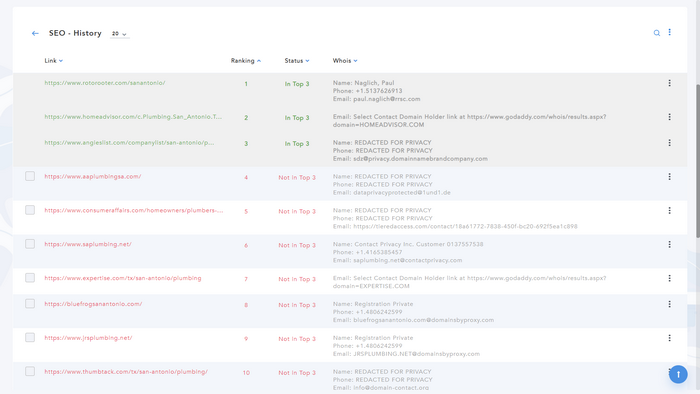Click email dataprivacyprotected@1und1.de
This screenshot has width=700, height=394.
point(402,193)
